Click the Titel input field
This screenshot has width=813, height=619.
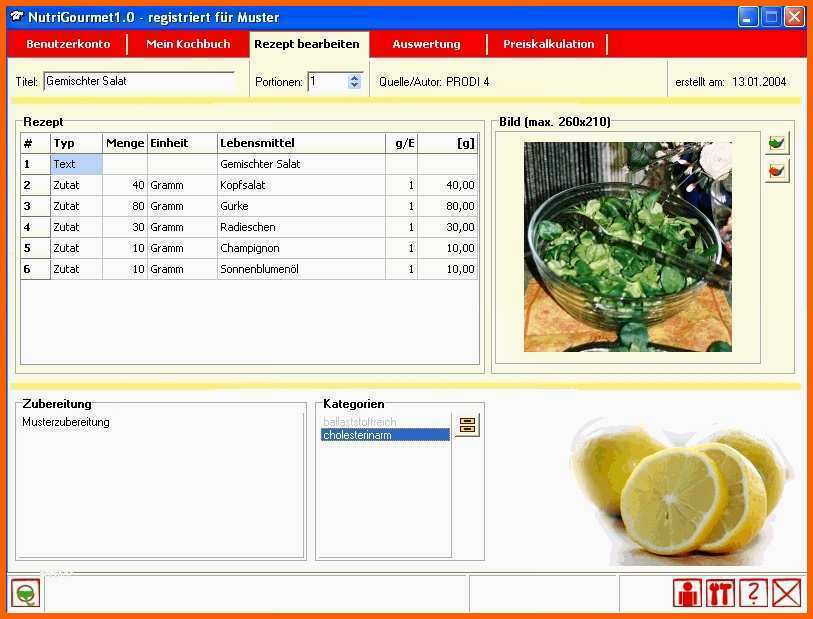pos(139,81)
